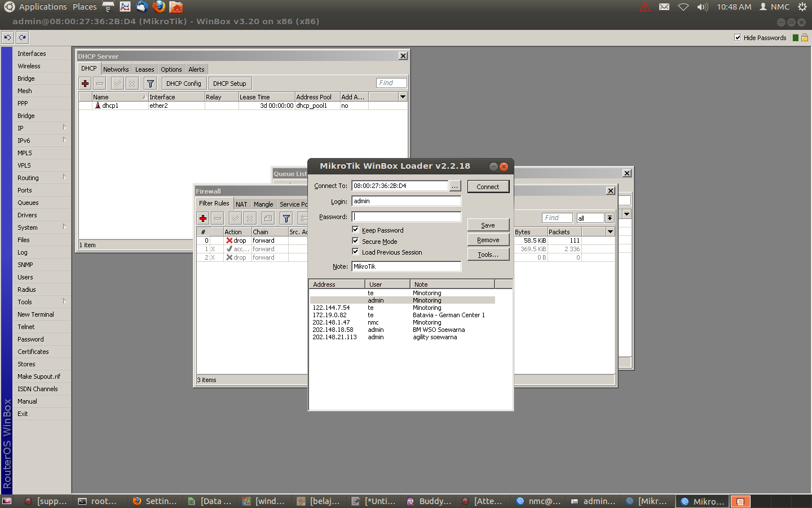The width and height of the screenshot is (812, 508).
Task: Switch to the Leases tab in DHCP Server
Action: (145, 69)
